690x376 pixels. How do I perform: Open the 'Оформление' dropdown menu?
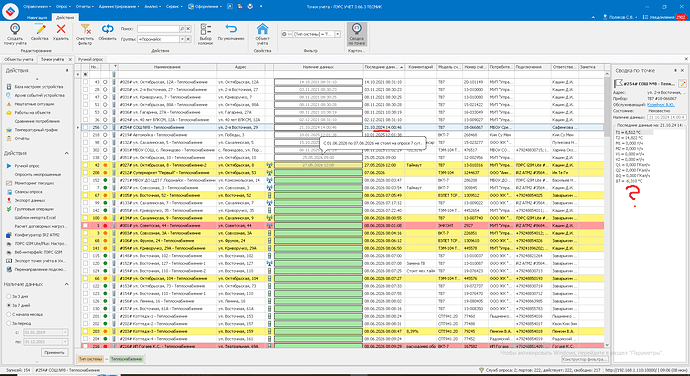[205, 7]
